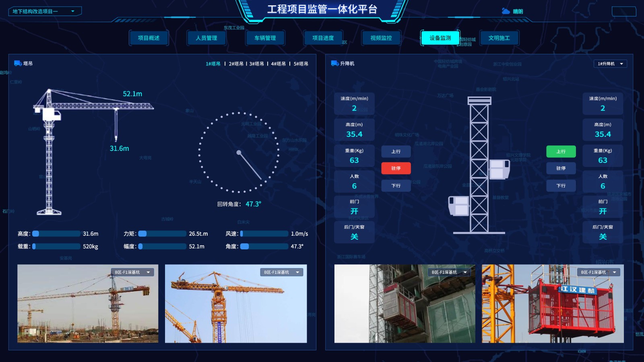Click the tower crane wireframe illustration

point(93,152)
